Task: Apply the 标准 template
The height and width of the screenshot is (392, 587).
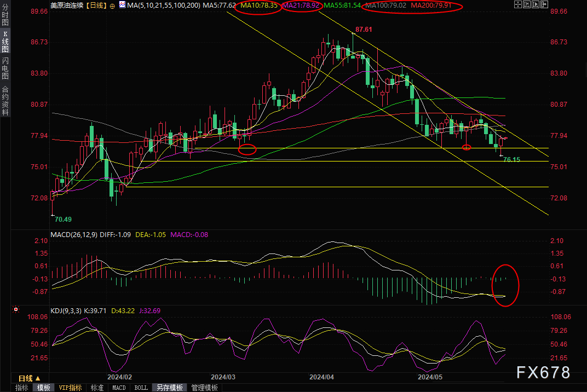Action: [x=97, y=388]
